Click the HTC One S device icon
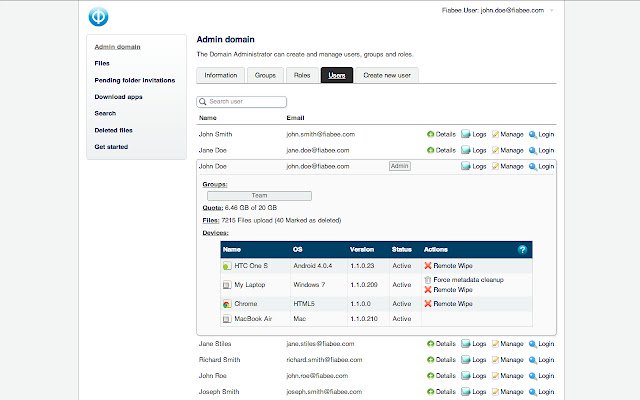 point(227,266)
